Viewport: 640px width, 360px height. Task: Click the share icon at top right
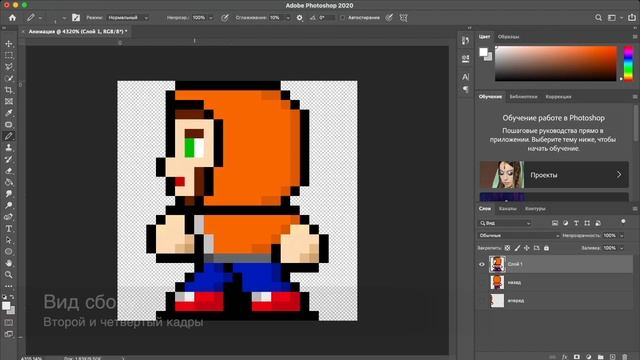pos(632,18)
